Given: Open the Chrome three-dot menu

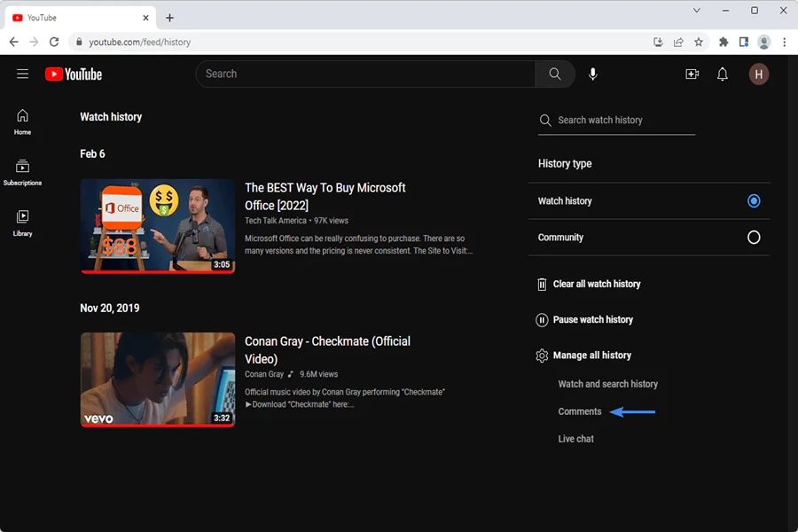Looking at the screenshot, I should (785, 43).
